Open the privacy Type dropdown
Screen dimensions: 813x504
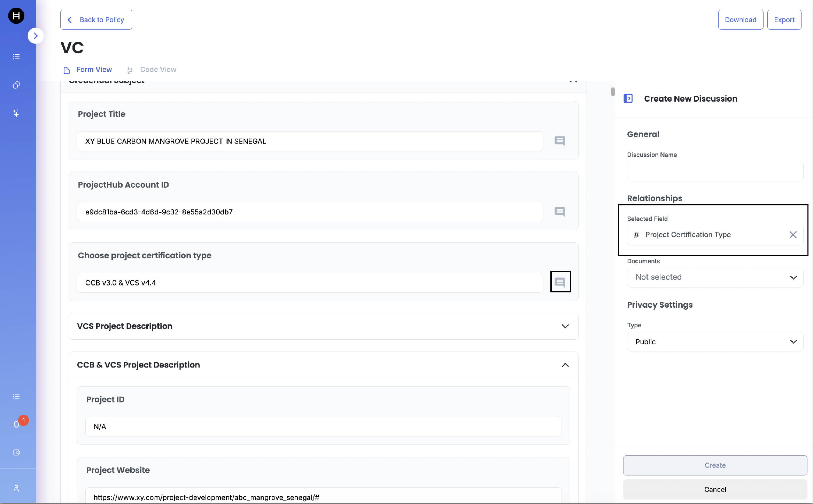715,342
